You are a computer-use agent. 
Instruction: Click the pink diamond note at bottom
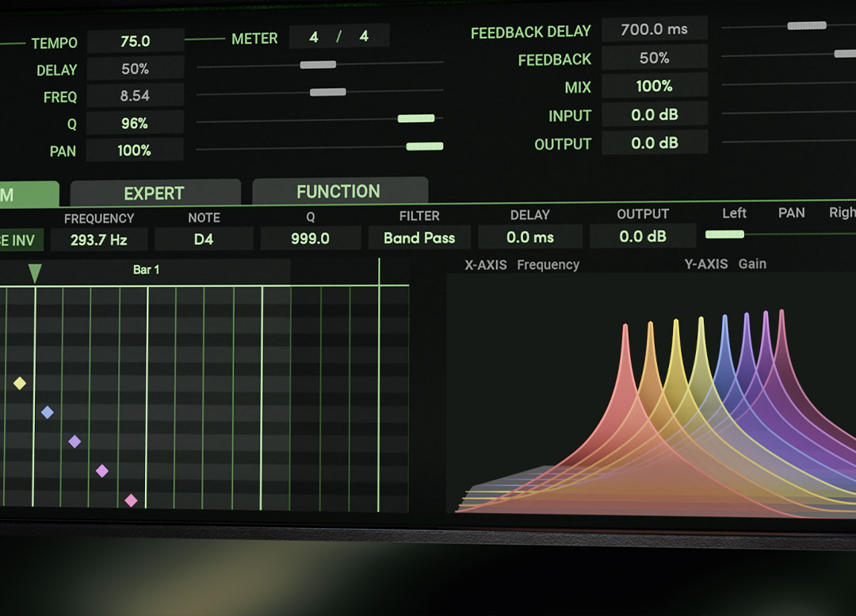point(132,500)
